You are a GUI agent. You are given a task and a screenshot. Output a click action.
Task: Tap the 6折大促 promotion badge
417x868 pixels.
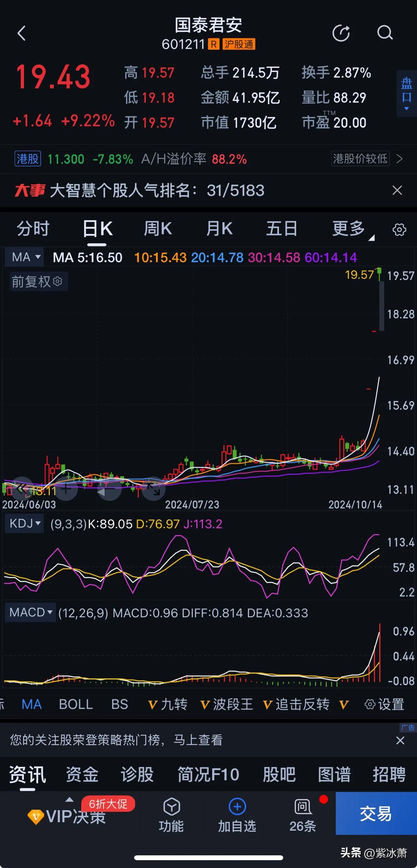coord(108,804)
